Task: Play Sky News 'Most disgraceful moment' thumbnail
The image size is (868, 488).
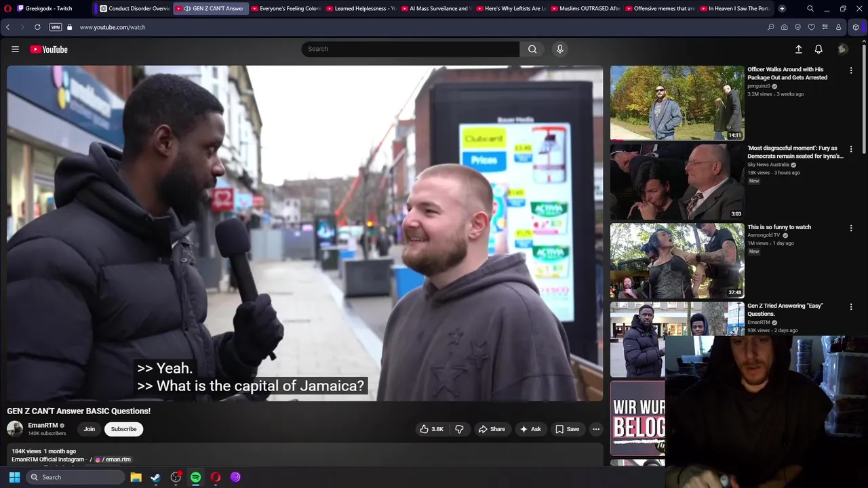Action: coord(677,182)
